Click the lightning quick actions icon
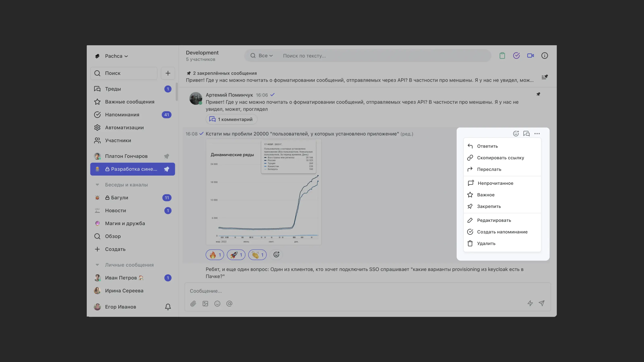 [530, 303]
